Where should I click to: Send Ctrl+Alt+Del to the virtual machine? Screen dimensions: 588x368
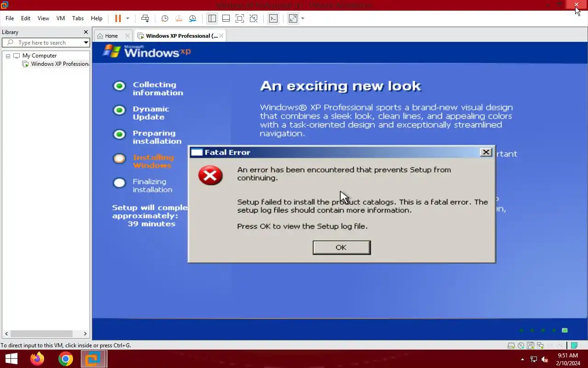tap(145, 18)
